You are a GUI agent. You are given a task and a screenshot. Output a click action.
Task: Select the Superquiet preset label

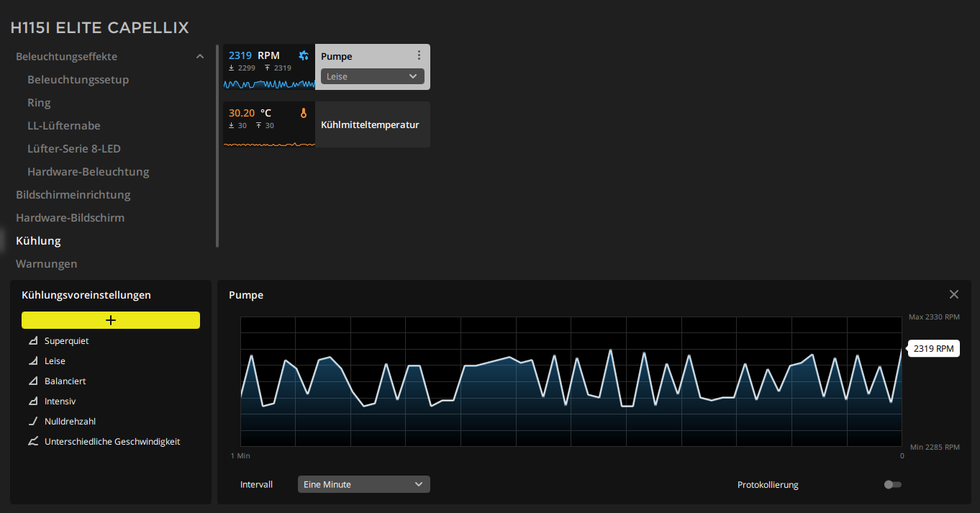click(67, 341)
